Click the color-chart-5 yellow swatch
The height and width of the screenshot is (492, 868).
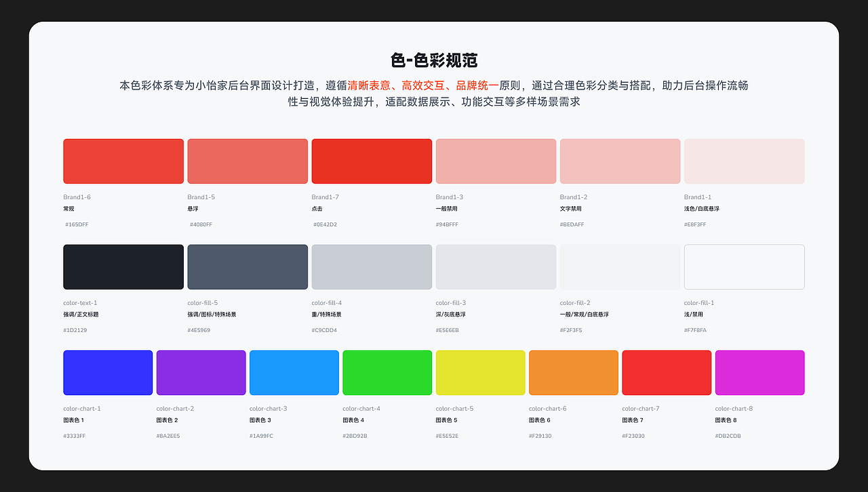(480, 372)
